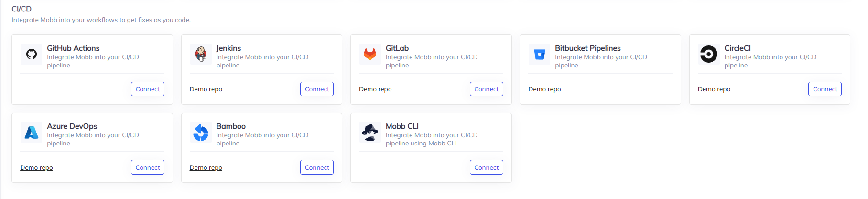Click the Azure DevOps logo icon

click(32, 133)
